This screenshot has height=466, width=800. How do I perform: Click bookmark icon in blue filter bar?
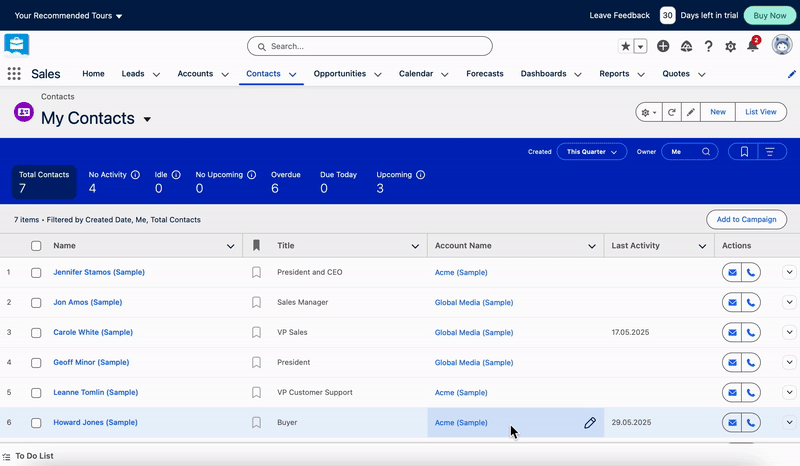coord(744,152)
